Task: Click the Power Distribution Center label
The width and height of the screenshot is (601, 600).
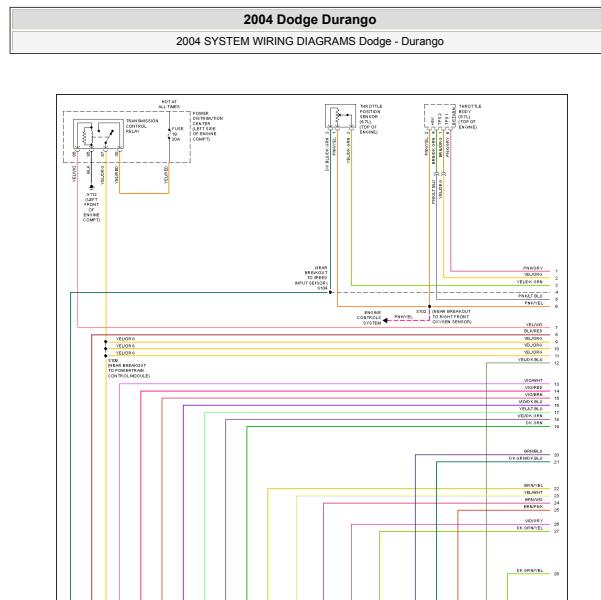Action: point(207,126)
